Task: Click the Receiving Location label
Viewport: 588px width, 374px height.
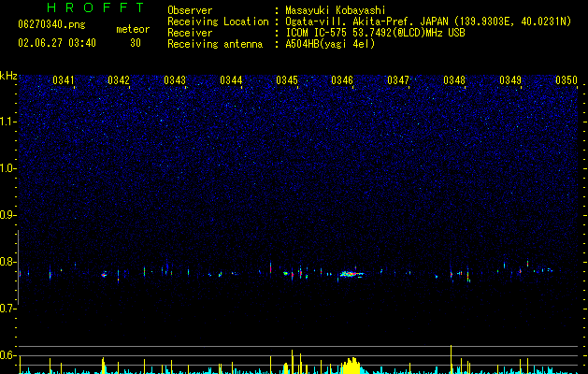Action: click(x=218, y=22)
